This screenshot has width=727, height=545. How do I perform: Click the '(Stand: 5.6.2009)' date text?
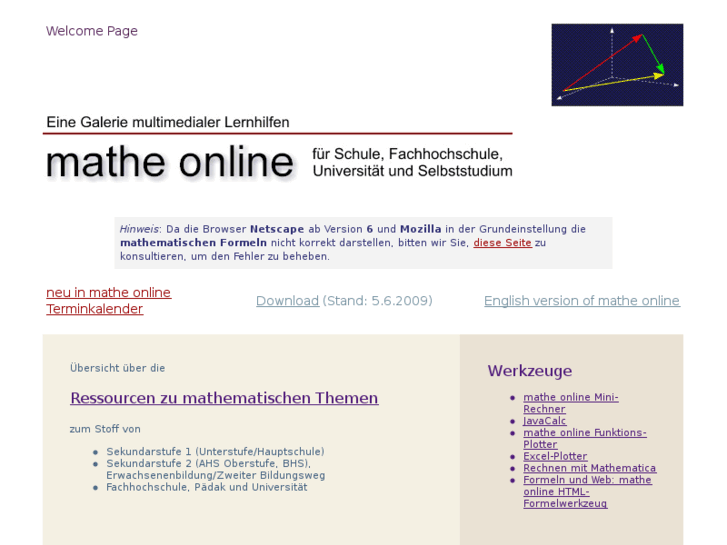point(377,301)
